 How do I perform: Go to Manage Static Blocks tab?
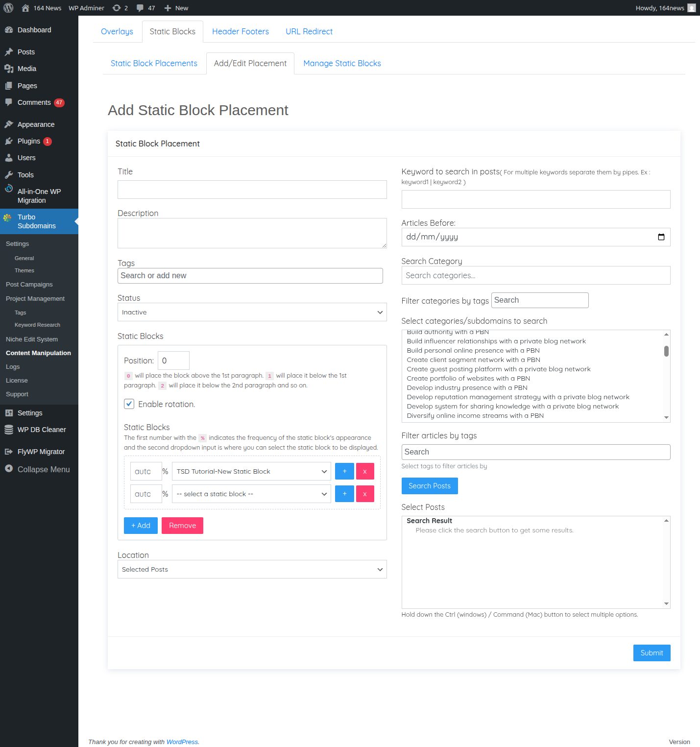(342, 63)
